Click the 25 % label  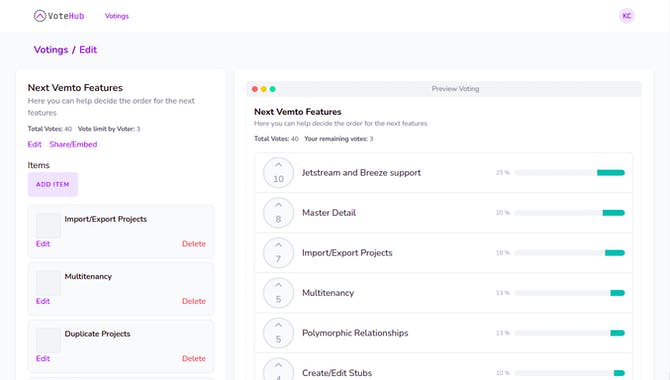503,173
